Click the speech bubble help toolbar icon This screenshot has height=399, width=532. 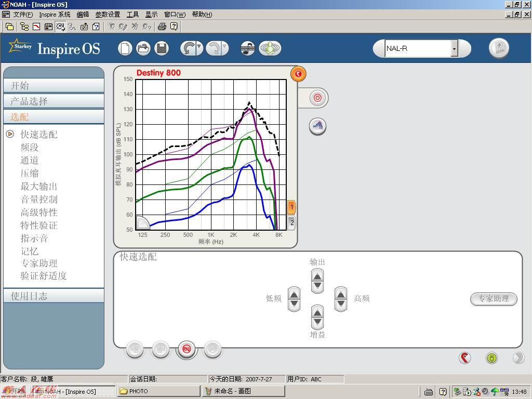(174, 26)
